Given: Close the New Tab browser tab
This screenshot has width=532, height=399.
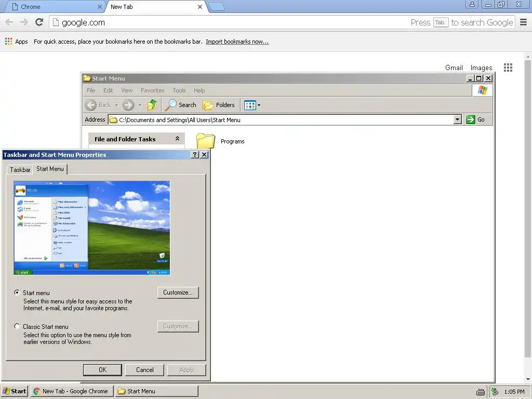Looking at the screenshot, I should pyautogui.click(x=200, y=7).
